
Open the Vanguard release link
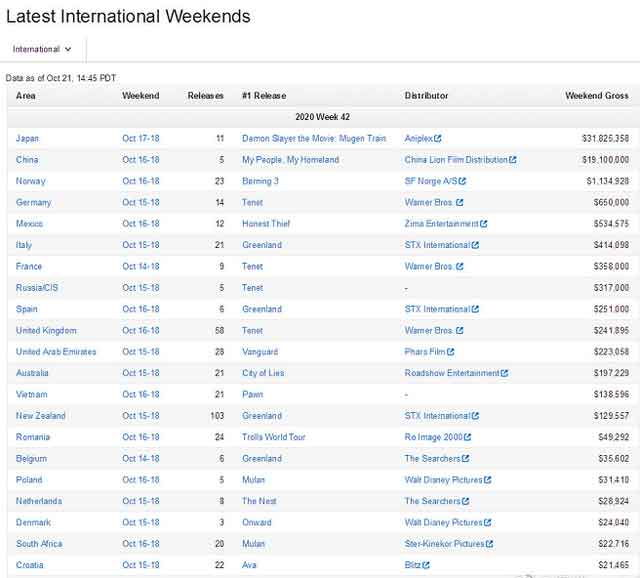[x=260, y=352]
